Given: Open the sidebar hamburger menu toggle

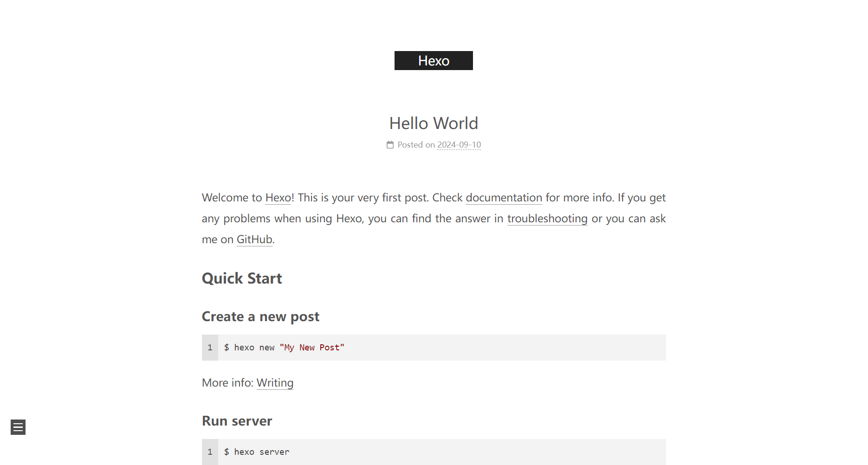Looking at the screenshot, I should click(x=18, y=427).
